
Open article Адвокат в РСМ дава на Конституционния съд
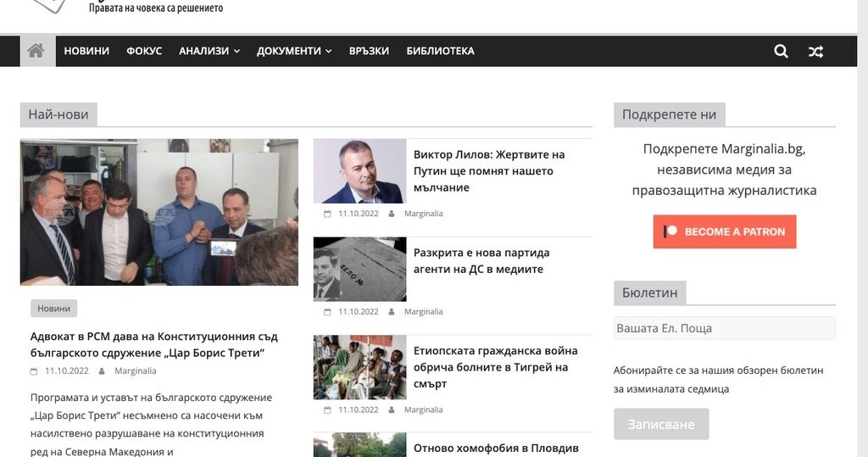154,344
